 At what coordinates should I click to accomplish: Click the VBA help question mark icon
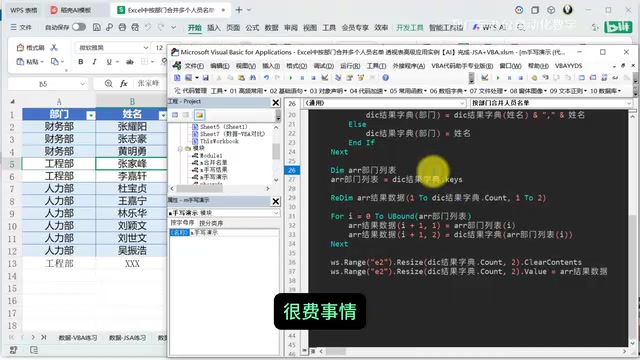click(385, 78)
